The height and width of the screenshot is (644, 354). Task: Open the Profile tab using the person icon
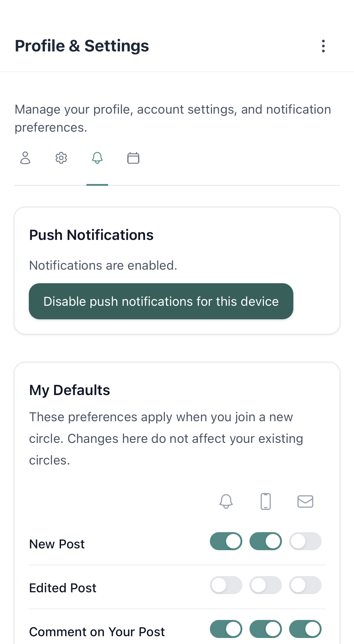[25, 158]
